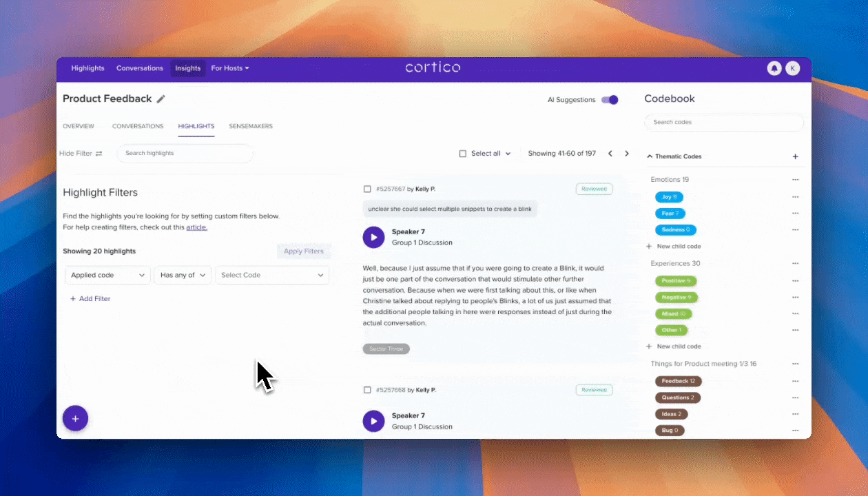Open options menu for Bug code
868x496 pixels.
tap(795, 431)
